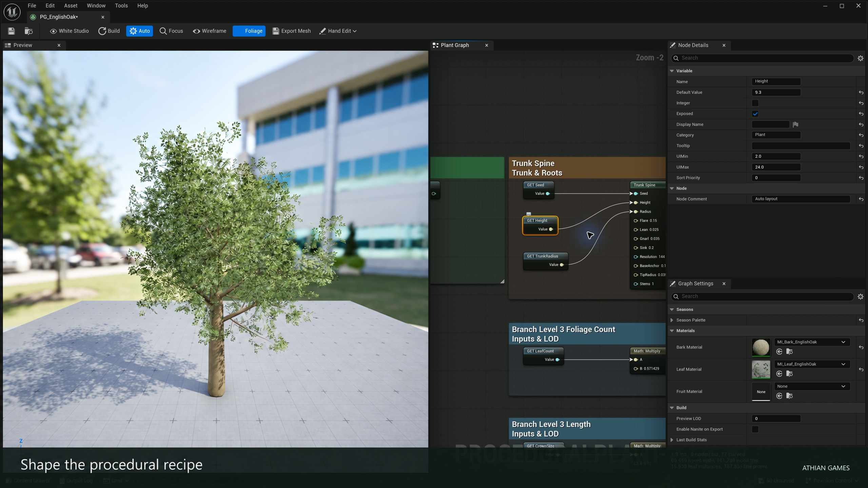The image size is (868, 488).
Task: Enable Nanite on Export checkbox
Action: point(755,429)
